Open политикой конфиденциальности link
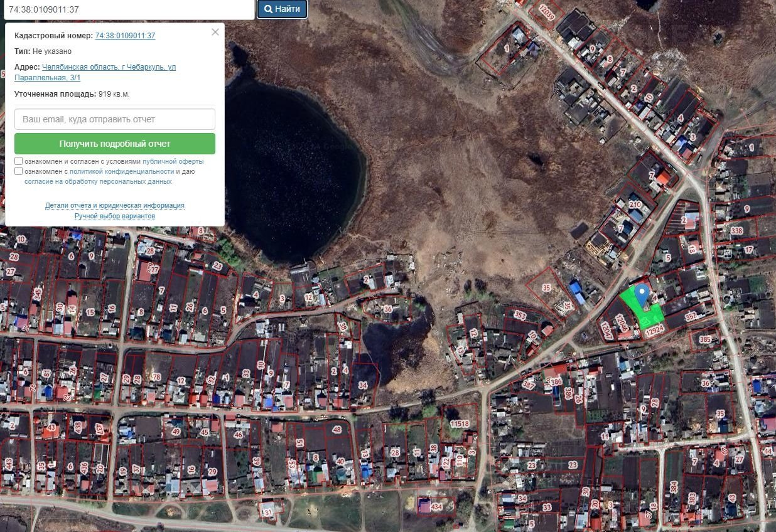The width and height of the screenshot is (776, 532). coord(122,171)
